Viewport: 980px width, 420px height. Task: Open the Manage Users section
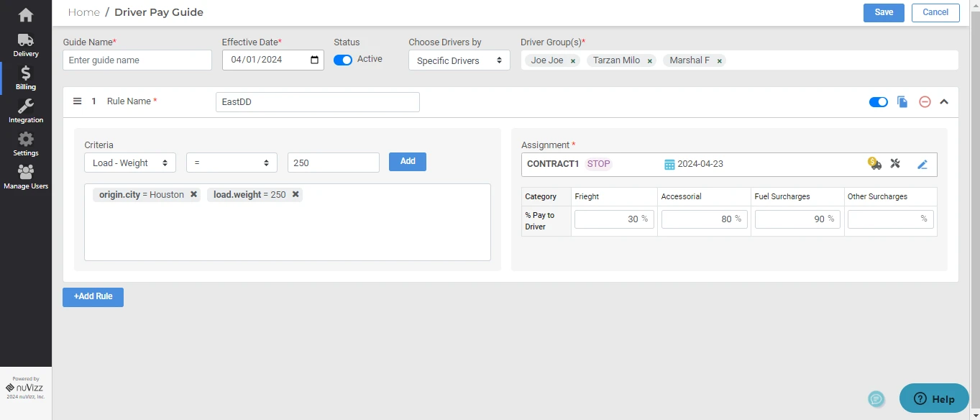(x=26, y=177)
